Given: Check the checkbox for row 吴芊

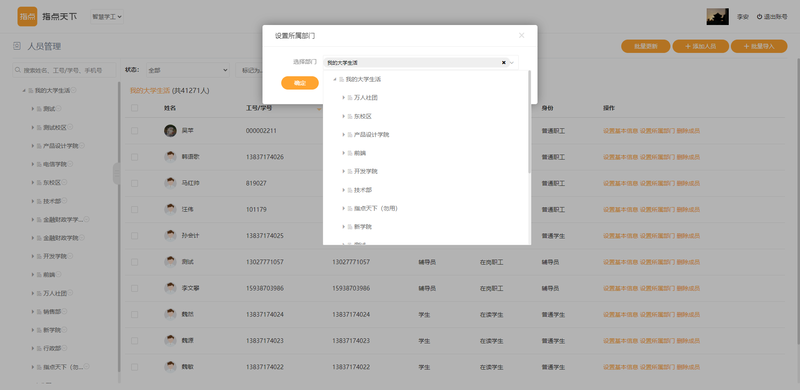Looking at the screenshot, I should pyautogui.click(x=134, y=131).
